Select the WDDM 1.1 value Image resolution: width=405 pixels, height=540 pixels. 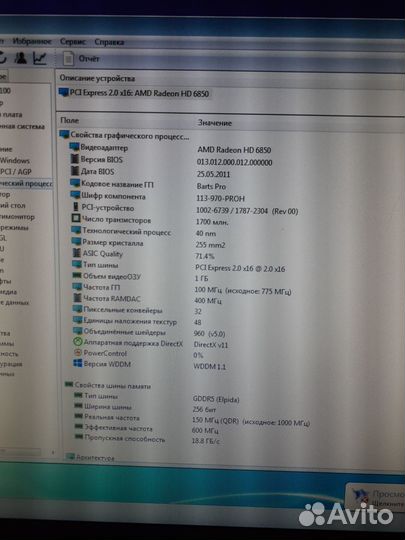209,367
